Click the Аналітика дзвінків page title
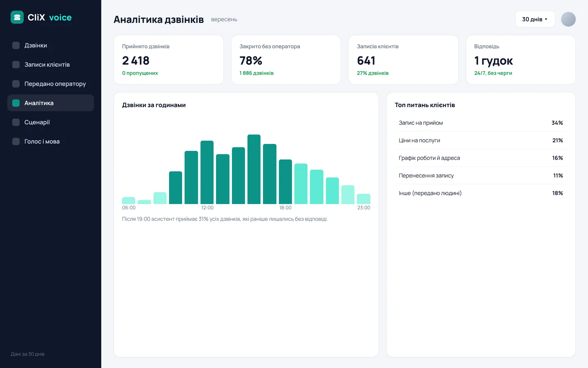This screenshot has width=588, height=368. (159, 20)
